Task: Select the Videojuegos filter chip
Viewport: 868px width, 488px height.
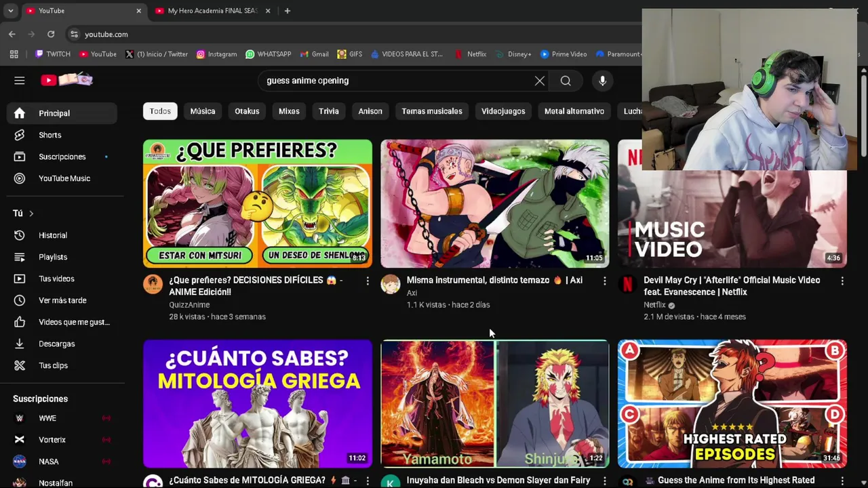Action: 503,111
